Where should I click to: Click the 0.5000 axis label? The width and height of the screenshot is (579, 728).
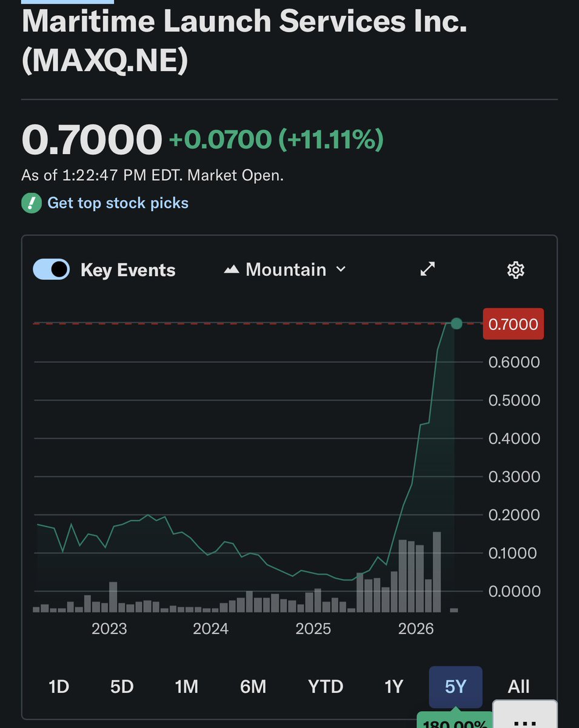(x=514, y=400)
